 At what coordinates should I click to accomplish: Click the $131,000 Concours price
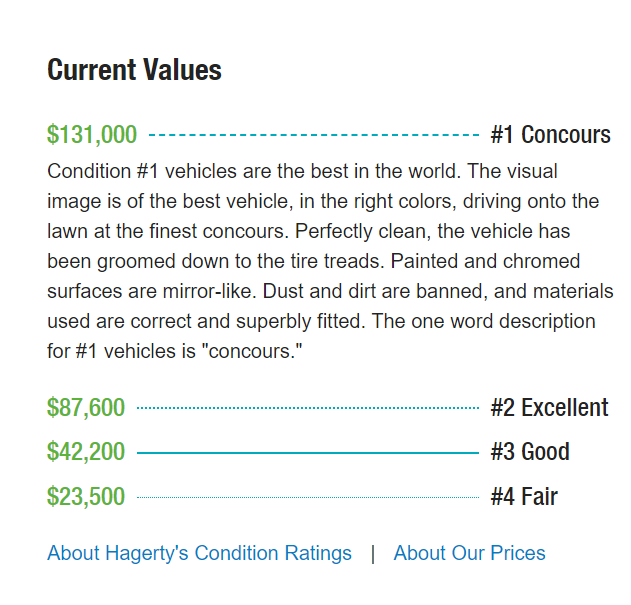[92, 134]
